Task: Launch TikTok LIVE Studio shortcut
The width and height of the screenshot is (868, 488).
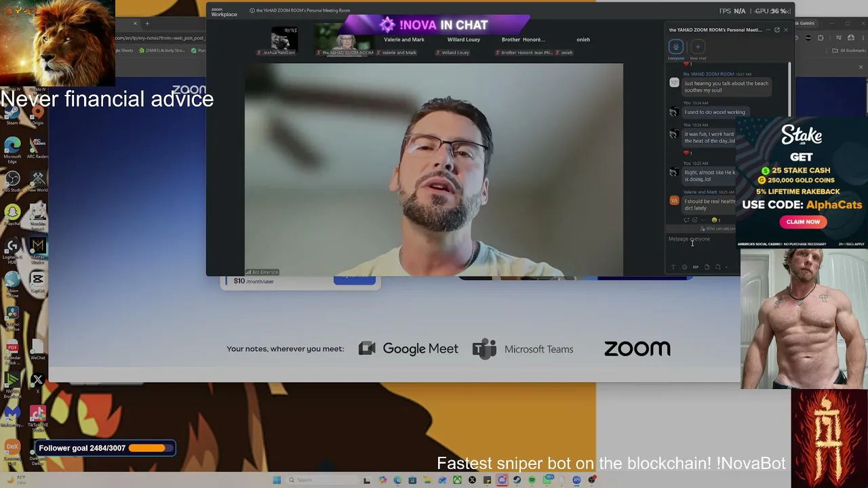Action: (37, 418)
